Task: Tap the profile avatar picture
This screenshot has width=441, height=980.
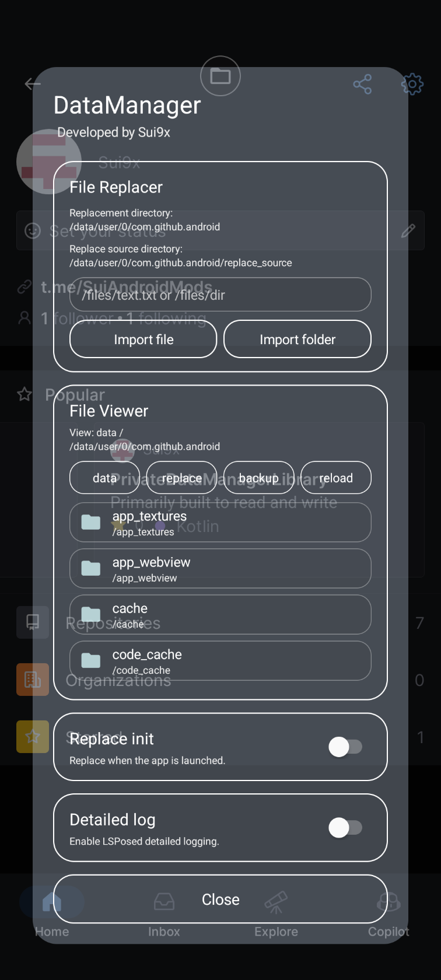Action: 49,162
